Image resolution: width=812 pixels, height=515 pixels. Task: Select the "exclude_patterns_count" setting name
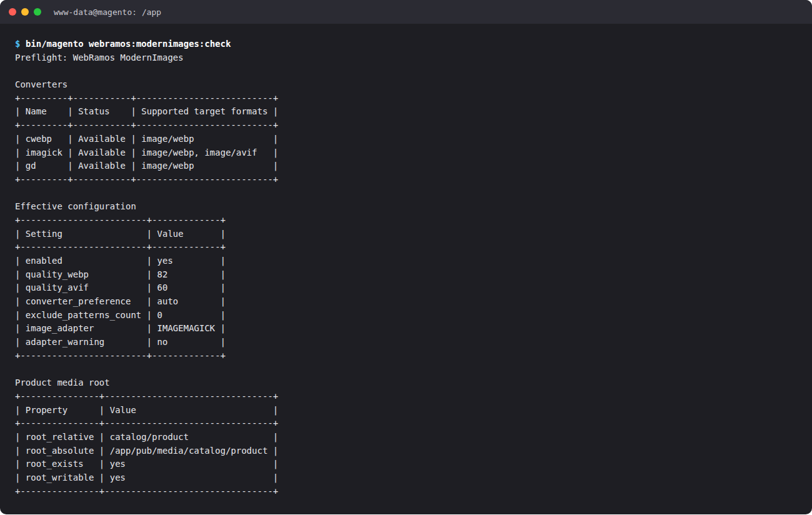(x=84, y=315)
